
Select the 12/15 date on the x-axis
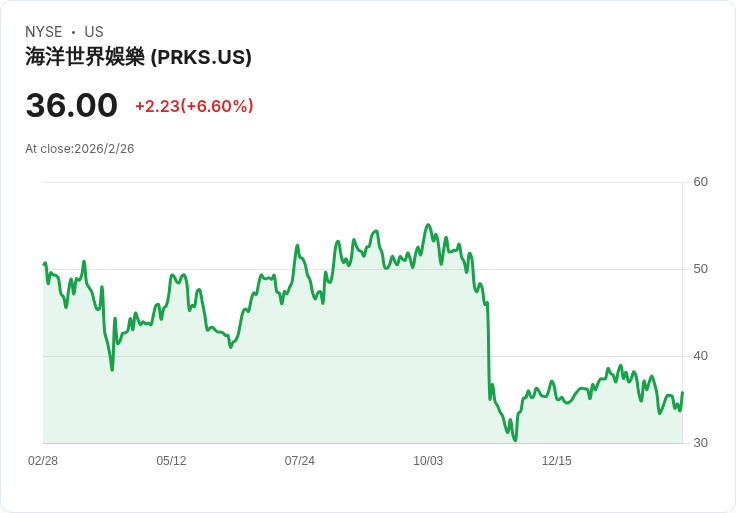point(556,461)
